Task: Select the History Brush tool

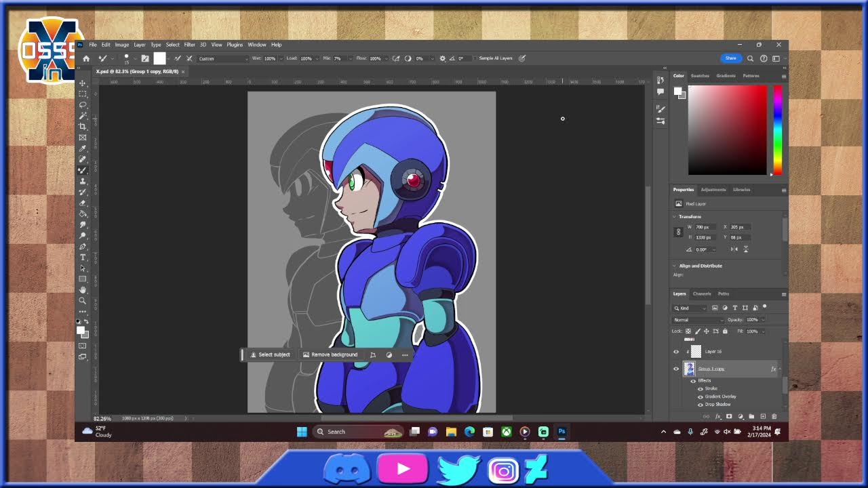Action: pos(83,192)
